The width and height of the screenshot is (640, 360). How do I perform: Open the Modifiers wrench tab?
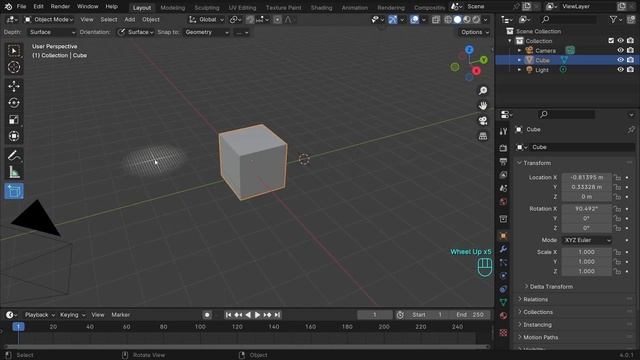coord(503,249)
